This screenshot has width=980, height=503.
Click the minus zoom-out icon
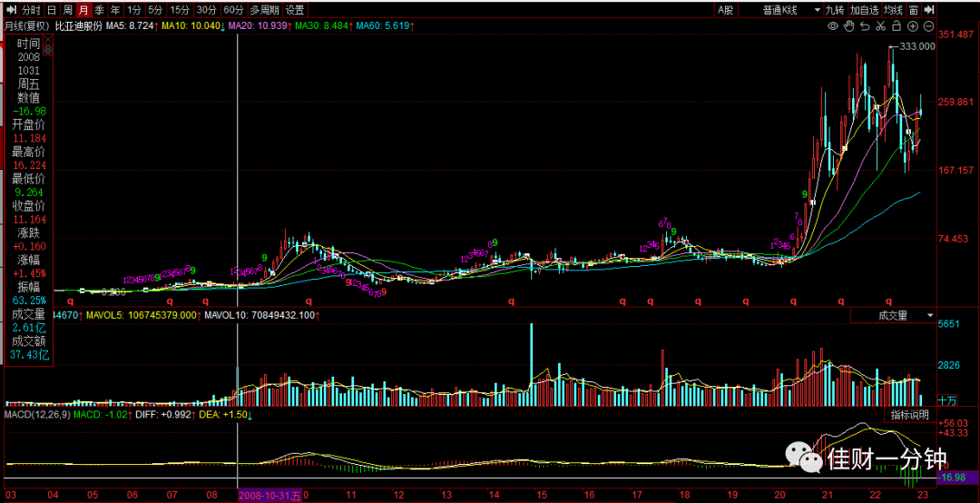tap(928, 26)
